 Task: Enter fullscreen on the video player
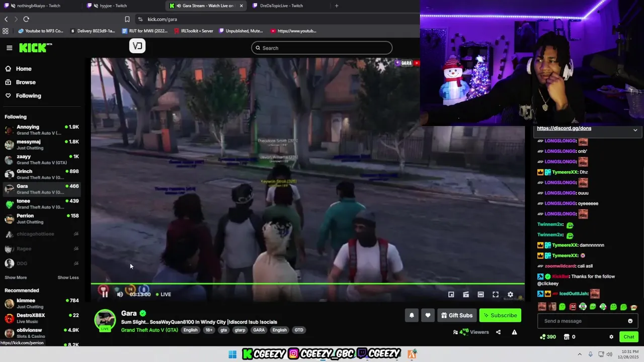[496, 295]
